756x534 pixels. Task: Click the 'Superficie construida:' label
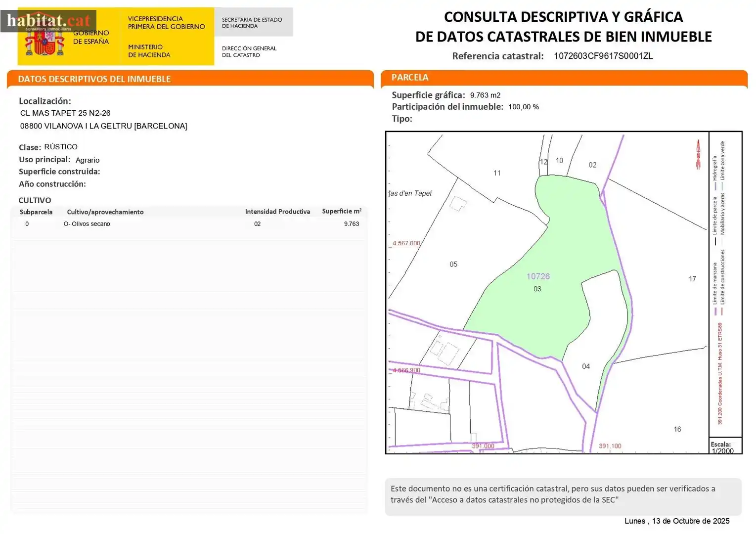59,172
